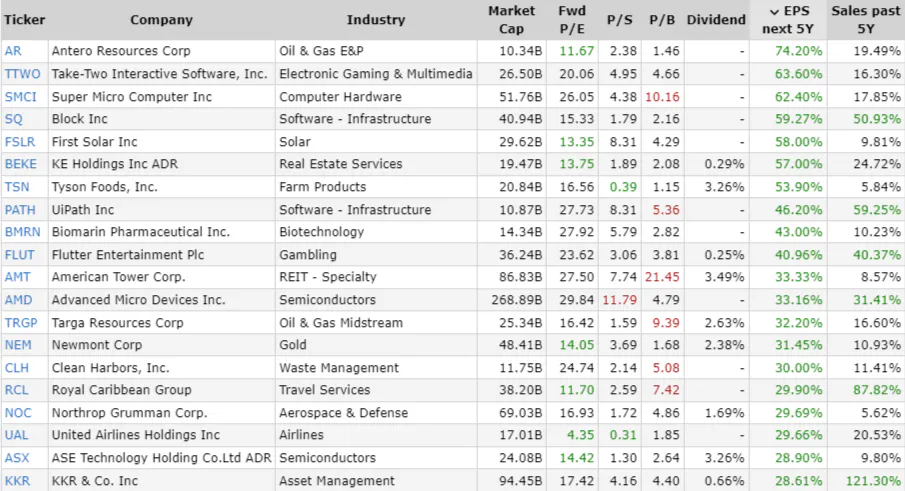
Task: Select Northrop Grumman Corp. name
Action: coord(129,413)
